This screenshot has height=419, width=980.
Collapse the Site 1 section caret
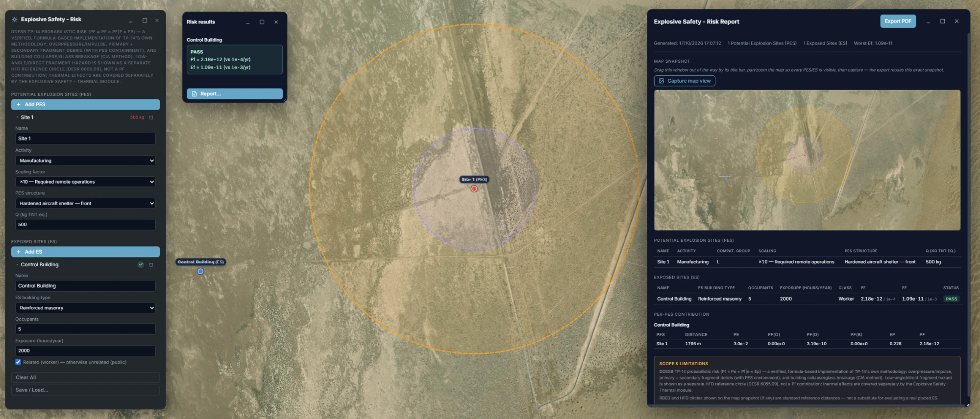coord(17,117)
